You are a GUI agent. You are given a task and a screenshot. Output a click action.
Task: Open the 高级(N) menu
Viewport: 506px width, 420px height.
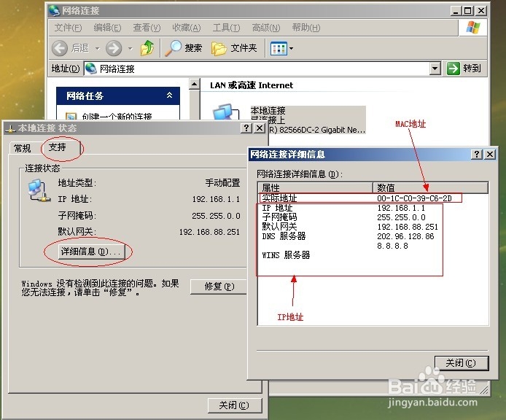click(x=266, y=28)
